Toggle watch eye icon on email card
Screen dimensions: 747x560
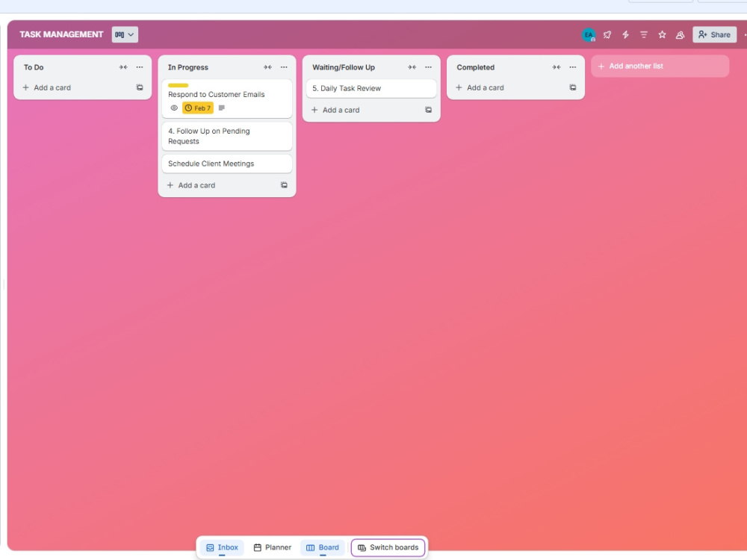174,108
